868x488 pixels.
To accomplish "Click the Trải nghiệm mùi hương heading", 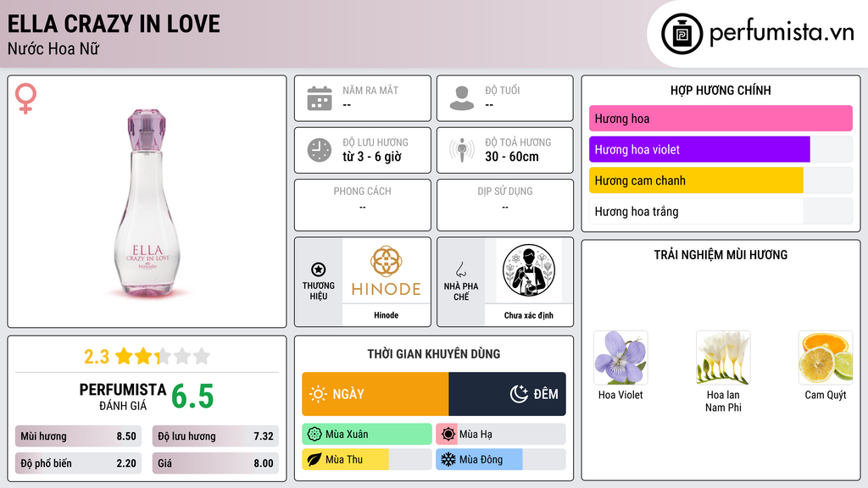I will click(721, 254).
